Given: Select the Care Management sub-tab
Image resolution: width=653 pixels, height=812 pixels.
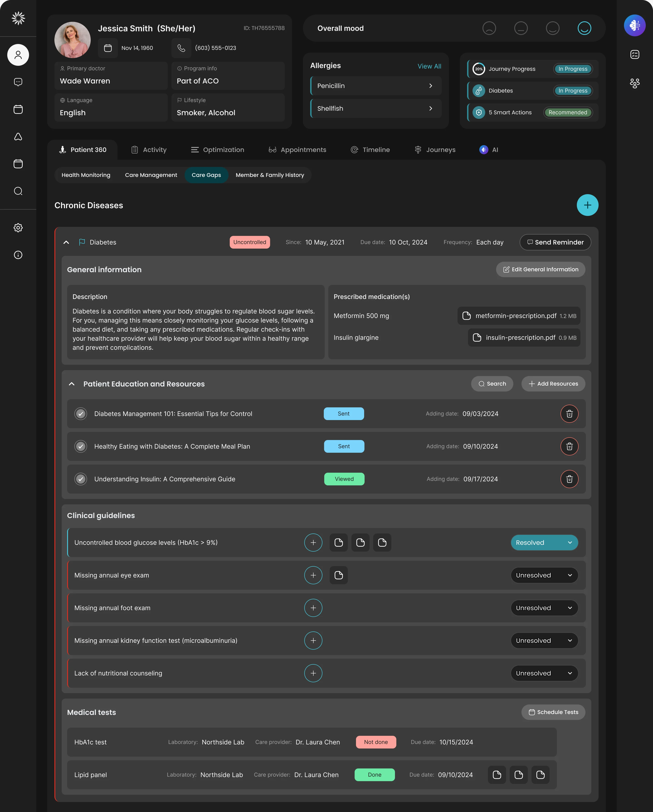Looking at the screenshot, I should coord(151,175).
